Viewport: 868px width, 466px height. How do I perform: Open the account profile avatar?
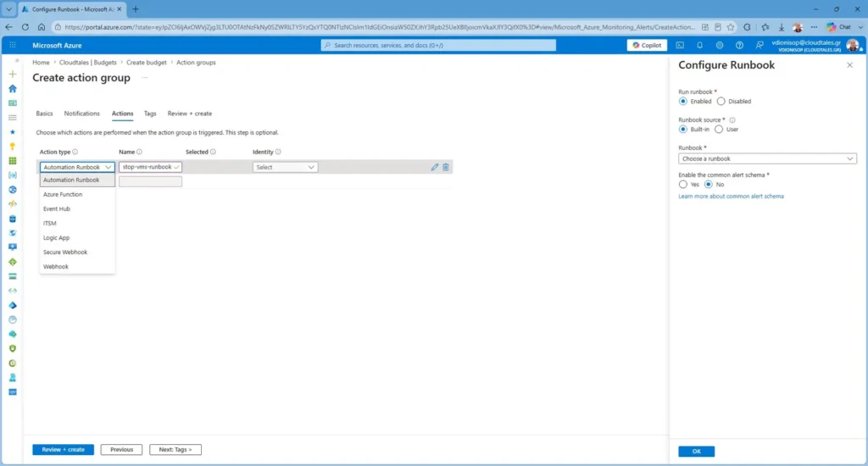point(853,46)
